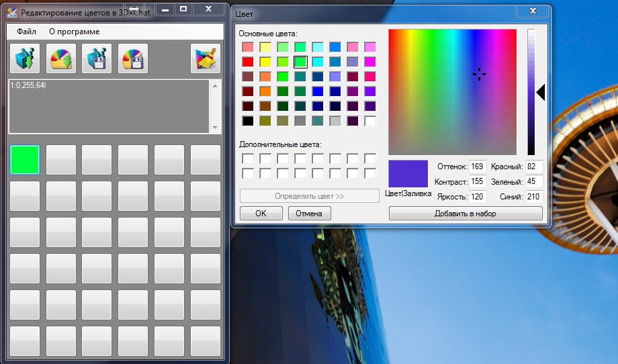Click the Зеленый field showing 45
The height and width of the screenshot is (364, 618).
(534, 181)
